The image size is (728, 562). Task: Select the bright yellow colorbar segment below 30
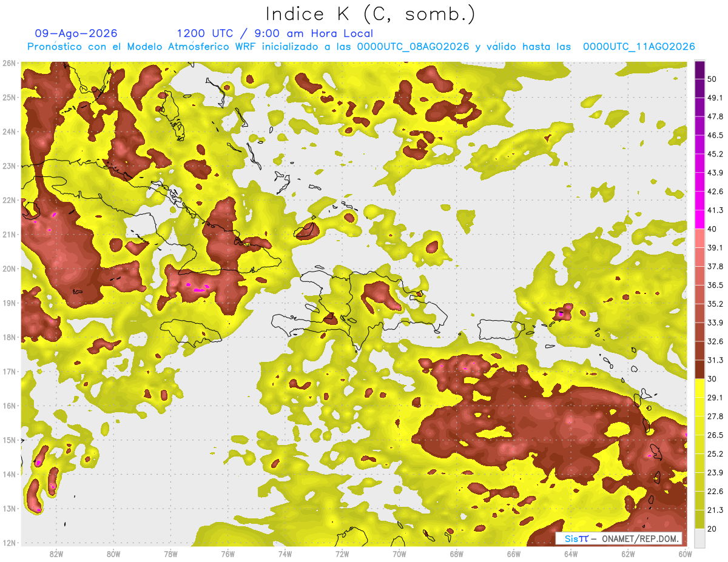(x=699, y=388)
